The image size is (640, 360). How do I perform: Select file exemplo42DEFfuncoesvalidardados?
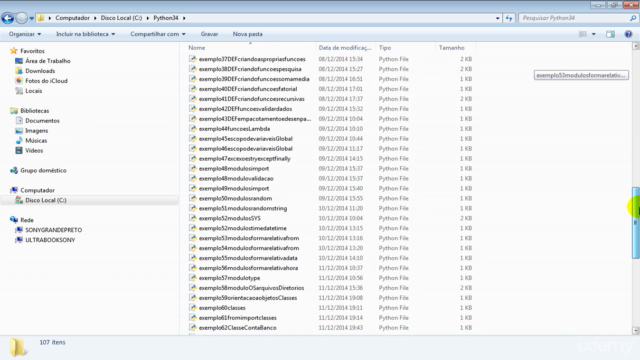[x=245, y=109]
